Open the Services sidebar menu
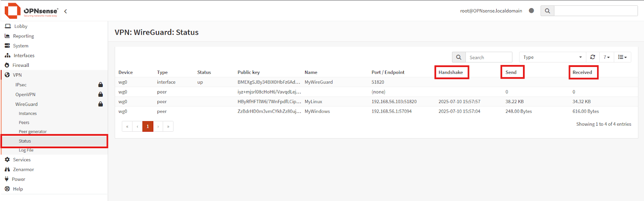 click(22, 160)
